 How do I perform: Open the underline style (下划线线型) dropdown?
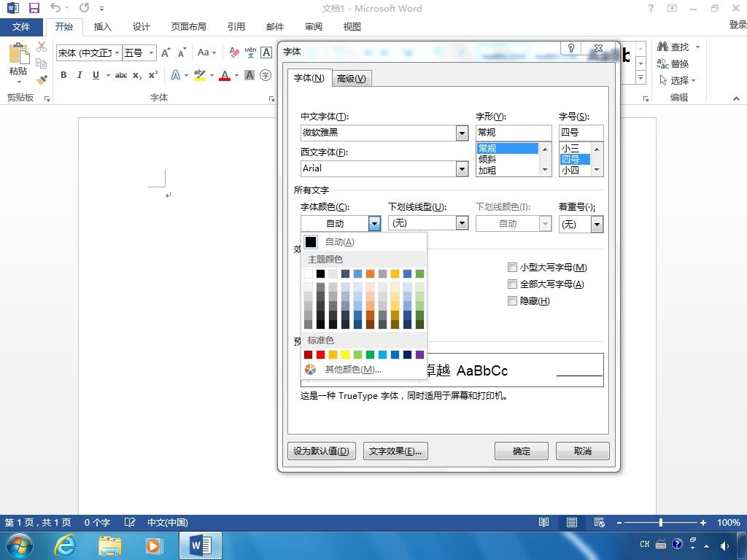[462, 223]
